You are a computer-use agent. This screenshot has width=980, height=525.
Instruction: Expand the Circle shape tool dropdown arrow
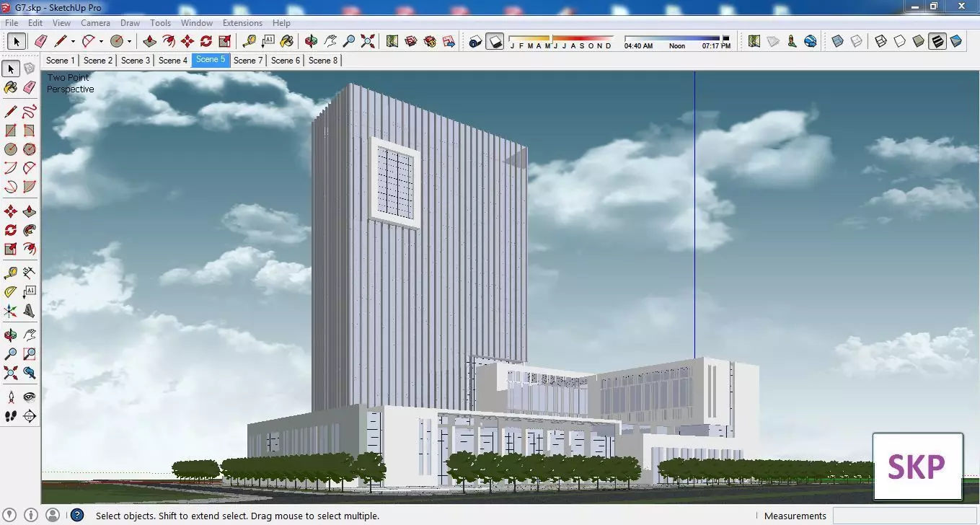[x=129, y=42]
